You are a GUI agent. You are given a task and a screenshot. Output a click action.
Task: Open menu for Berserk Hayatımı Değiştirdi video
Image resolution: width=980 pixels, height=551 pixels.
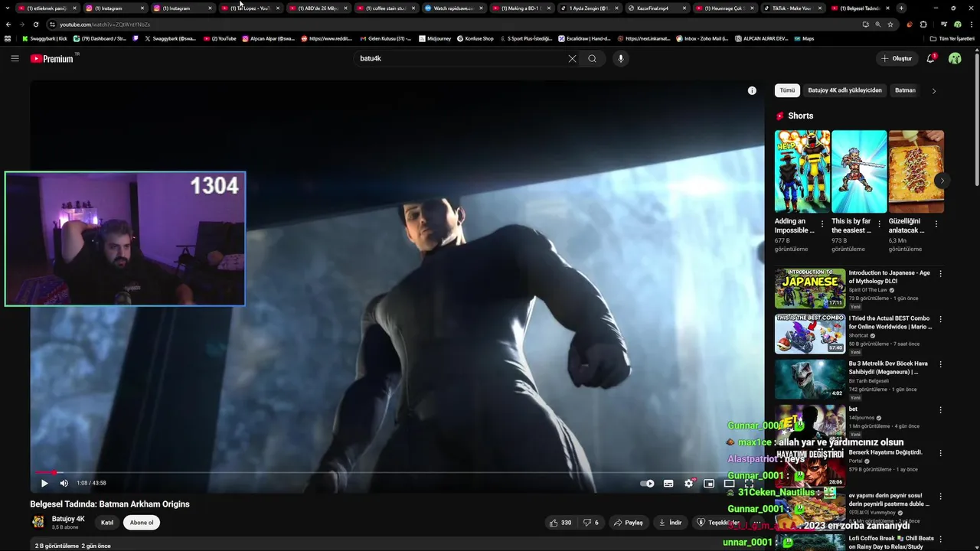click(x=941, y=453)
